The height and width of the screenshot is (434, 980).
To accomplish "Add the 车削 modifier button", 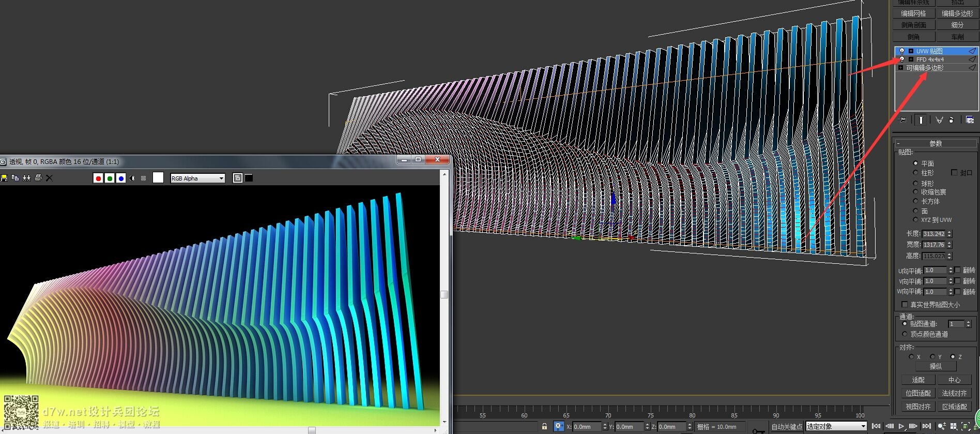I will click(x=957, y=37).
